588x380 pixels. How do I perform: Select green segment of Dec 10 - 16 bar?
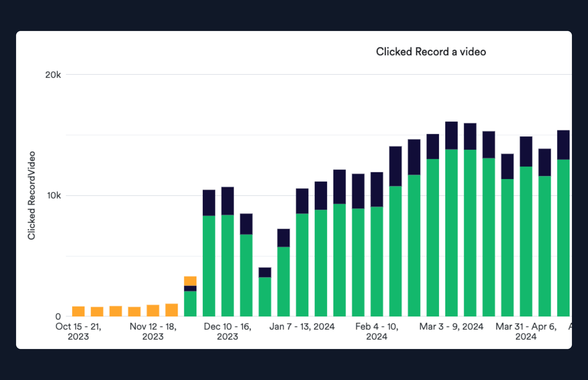[228, 266]
